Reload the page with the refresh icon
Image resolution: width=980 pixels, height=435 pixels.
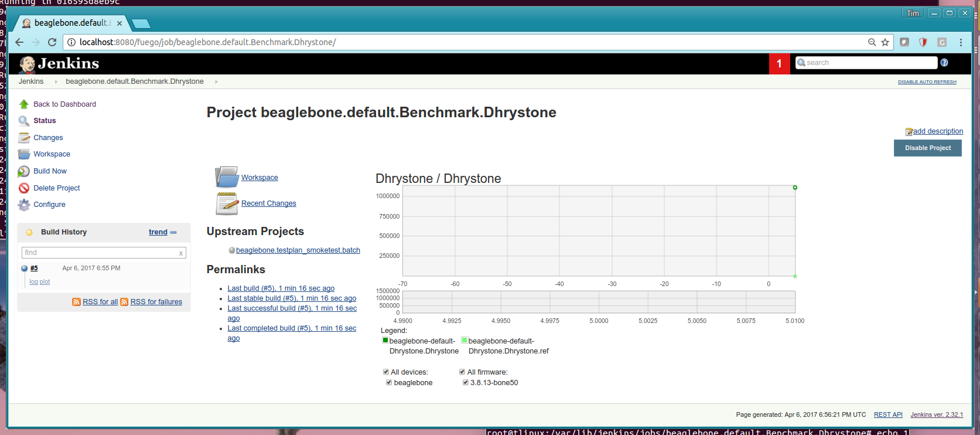click(x=52, y=42)
